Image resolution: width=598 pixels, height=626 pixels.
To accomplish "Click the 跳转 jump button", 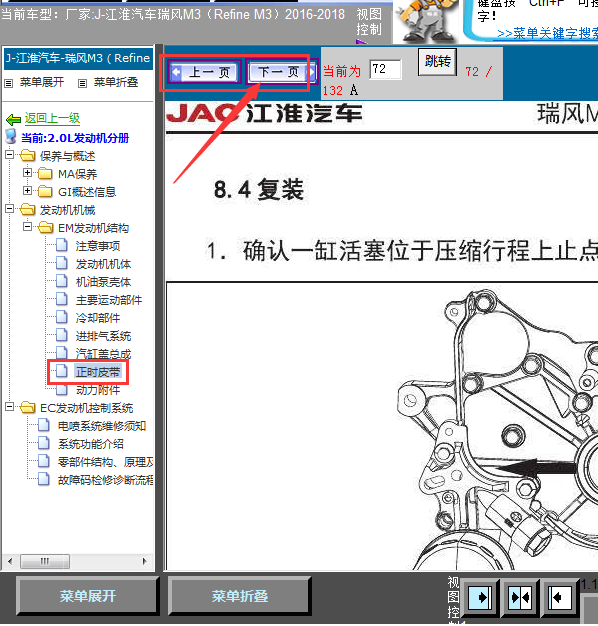I will 438,61.
